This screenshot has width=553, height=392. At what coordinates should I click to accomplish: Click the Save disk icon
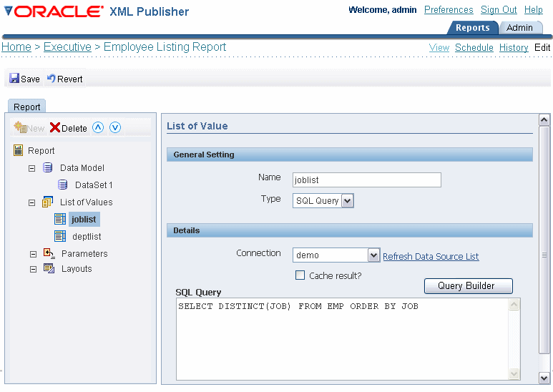click(14, 78)
